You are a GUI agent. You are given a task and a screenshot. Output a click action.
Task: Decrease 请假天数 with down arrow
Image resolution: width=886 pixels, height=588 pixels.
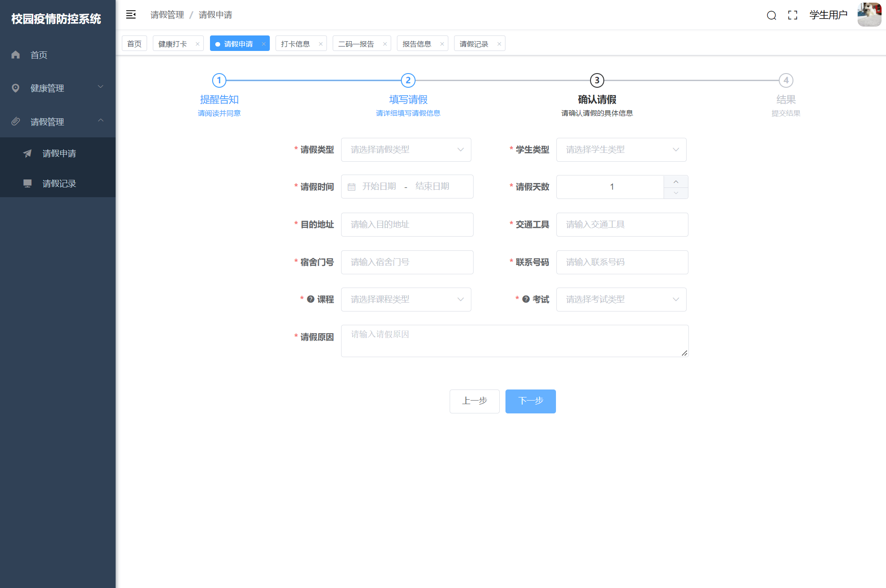(676, 193)
